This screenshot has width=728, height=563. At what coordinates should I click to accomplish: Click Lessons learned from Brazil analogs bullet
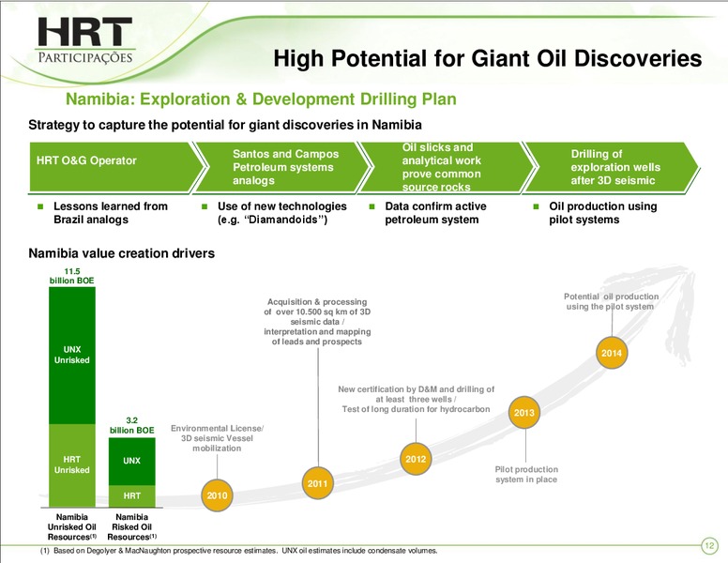coord(111,213)
